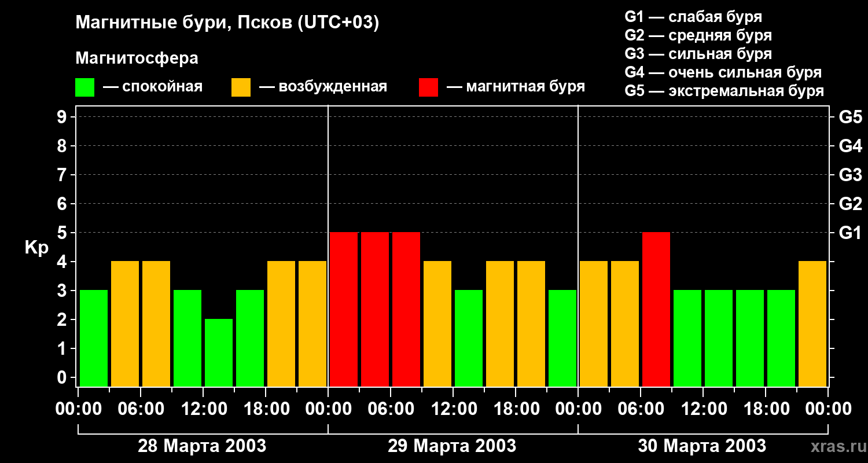Click the '28 Марта 2003' date label
The width and height of the screenshot is (868, 463).
click(202, 446)
